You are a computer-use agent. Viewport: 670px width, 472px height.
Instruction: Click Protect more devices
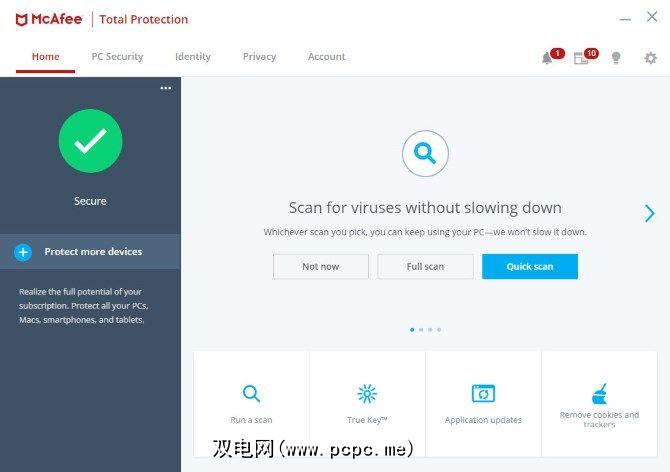(90, 252)
